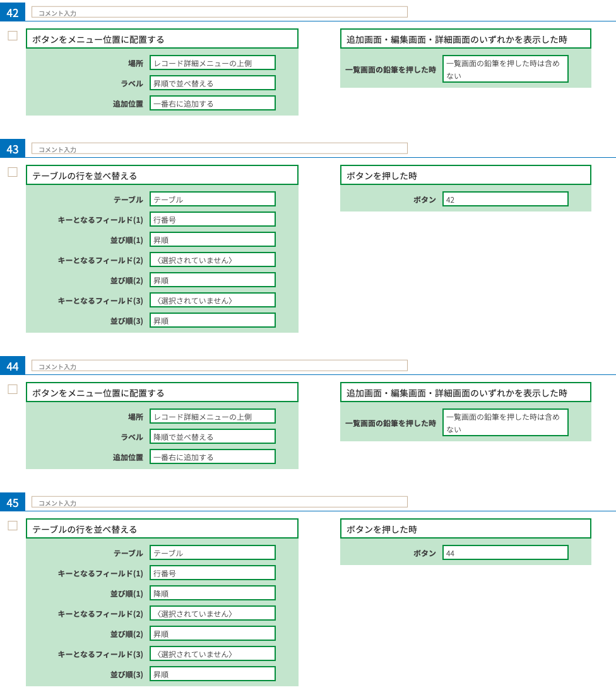The height and width of the screenshot is (697, 616).
Task: Select row number badge 44
Action: click(13, 366)
